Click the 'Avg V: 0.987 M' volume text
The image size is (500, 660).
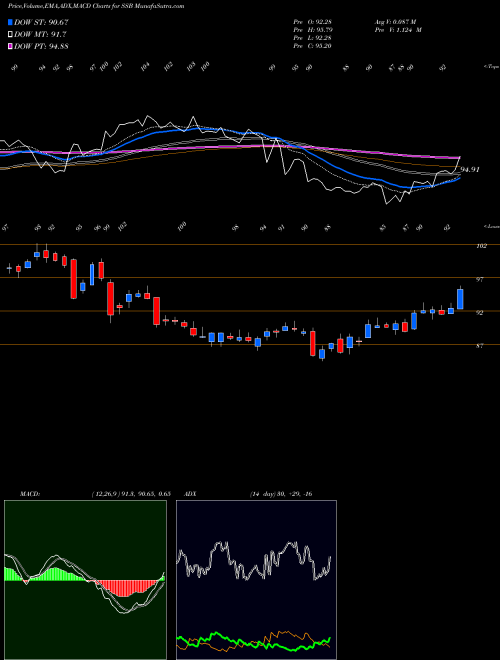coord(395,21)
